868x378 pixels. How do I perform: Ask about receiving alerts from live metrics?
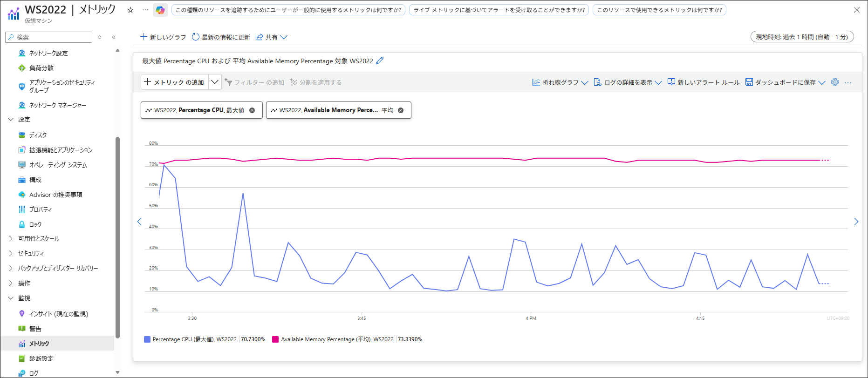[499, 10]
